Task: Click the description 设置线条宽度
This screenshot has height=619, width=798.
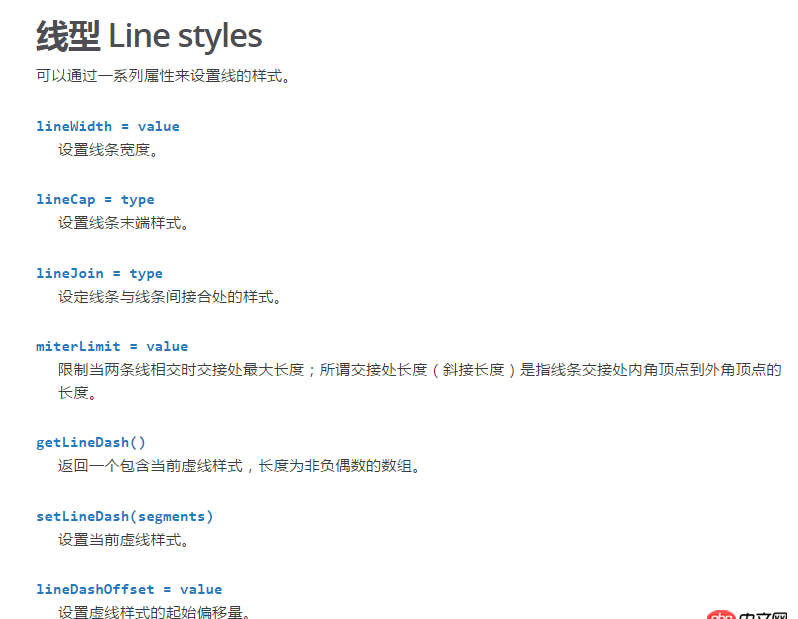Action: pyautogui.click(x=108, y=150)
